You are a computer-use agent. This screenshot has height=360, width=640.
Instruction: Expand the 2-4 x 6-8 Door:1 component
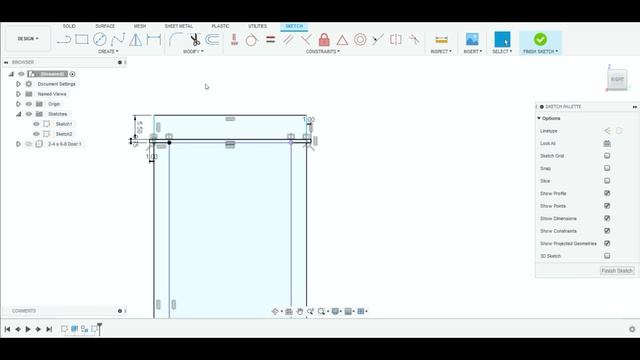[18, 144]
